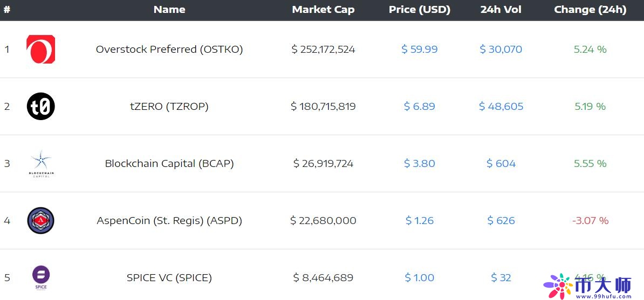
Task: Select the AspenCoin circular logo
Action: point(40,220)
